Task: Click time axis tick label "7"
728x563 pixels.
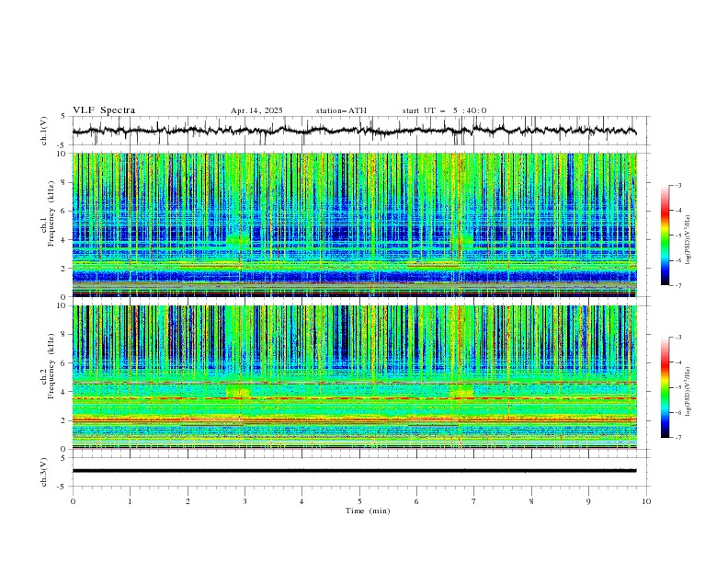Action: tap(474, 501)
